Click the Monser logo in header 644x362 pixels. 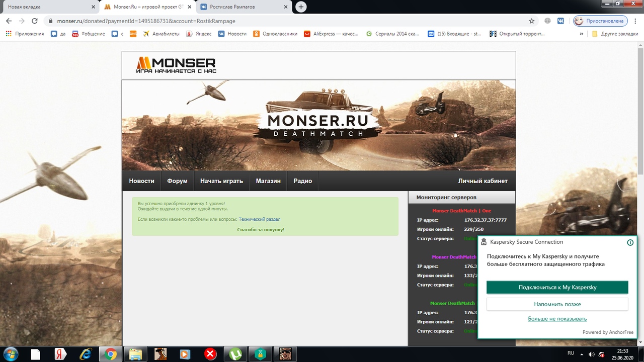pyautogui.click(x=176, y=65)
